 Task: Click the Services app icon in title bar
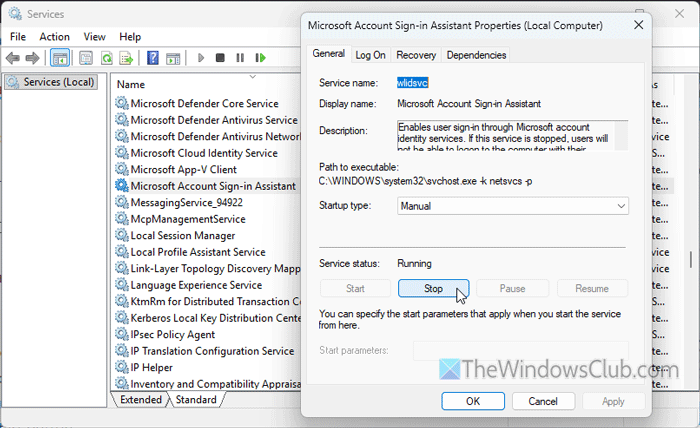tap(15, 14)
